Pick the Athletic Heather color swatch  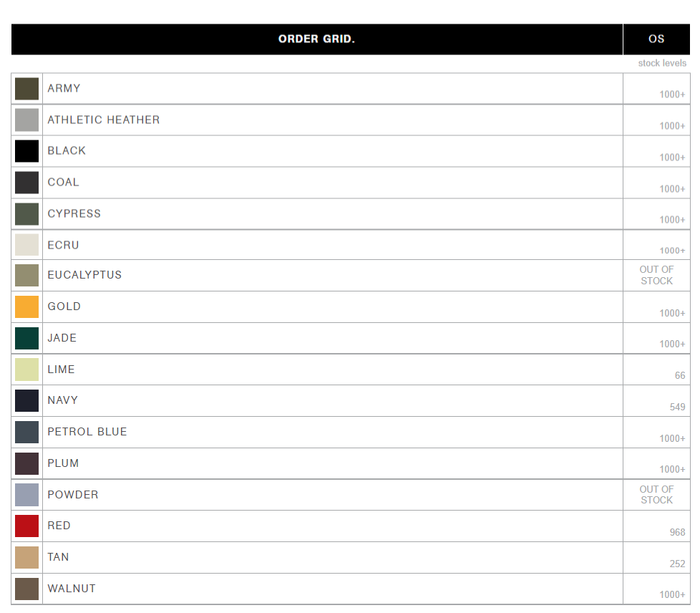(x=26, y=120)
